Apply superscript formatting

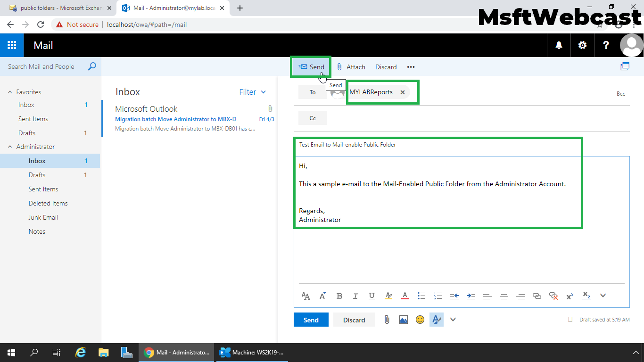570,296
